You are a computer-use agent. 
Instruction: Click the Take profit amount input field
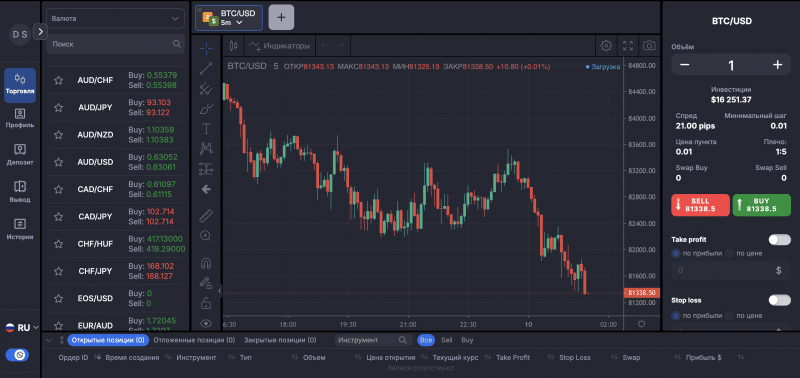click(x=731, y=270)
